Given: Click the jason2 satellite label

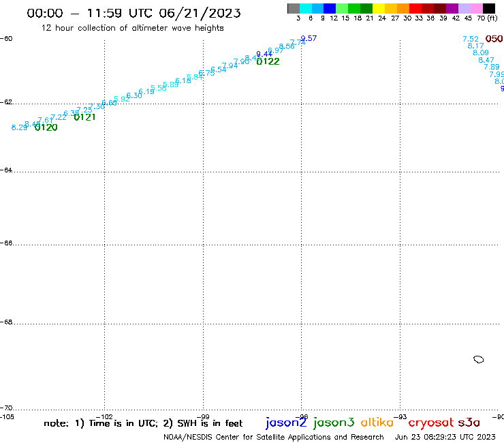Looking at the screenshot, I should pyautogui.click(x=286, y=423).
